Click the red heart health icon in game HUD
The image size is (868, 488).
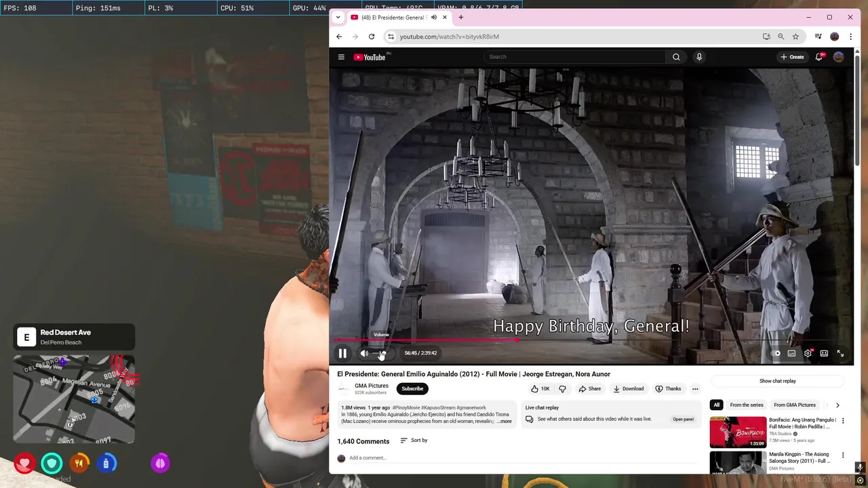point(25,464)
